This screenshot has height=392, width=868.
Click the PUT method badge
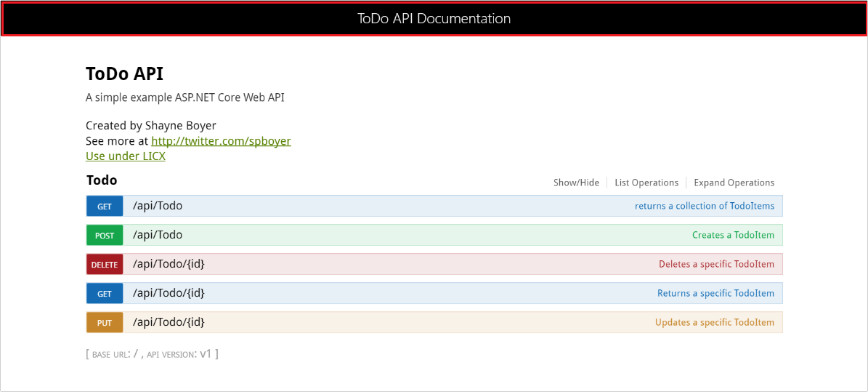[x=105, y=323]
